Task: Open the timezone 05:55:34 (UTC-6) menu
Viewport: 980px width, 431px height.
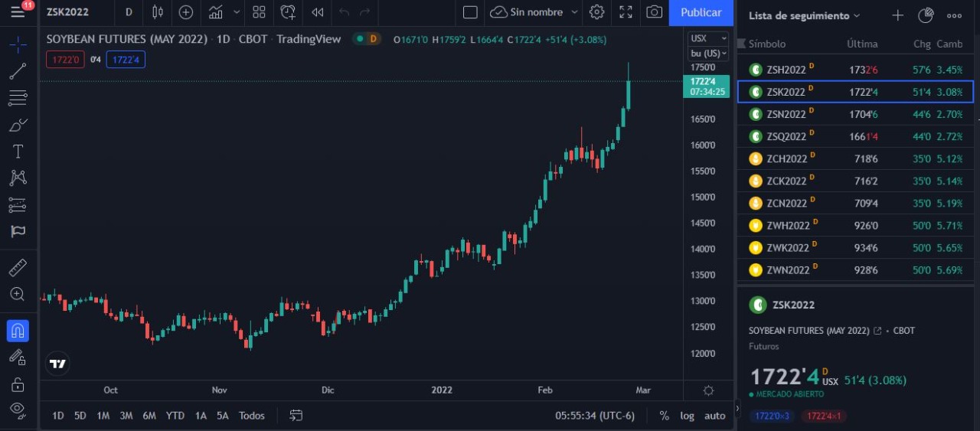Action: click(595, 416)
